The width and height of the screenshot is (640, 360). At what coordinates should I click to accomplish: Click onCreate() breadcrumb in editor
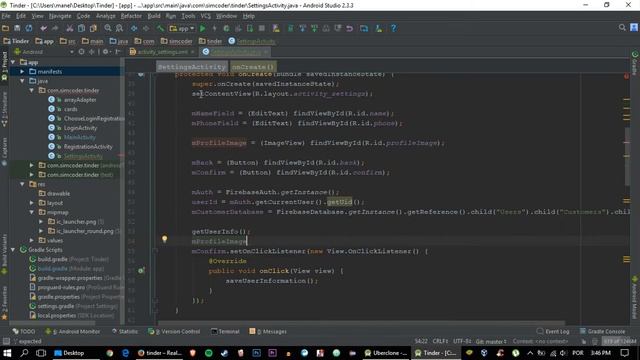coord(253,67)
